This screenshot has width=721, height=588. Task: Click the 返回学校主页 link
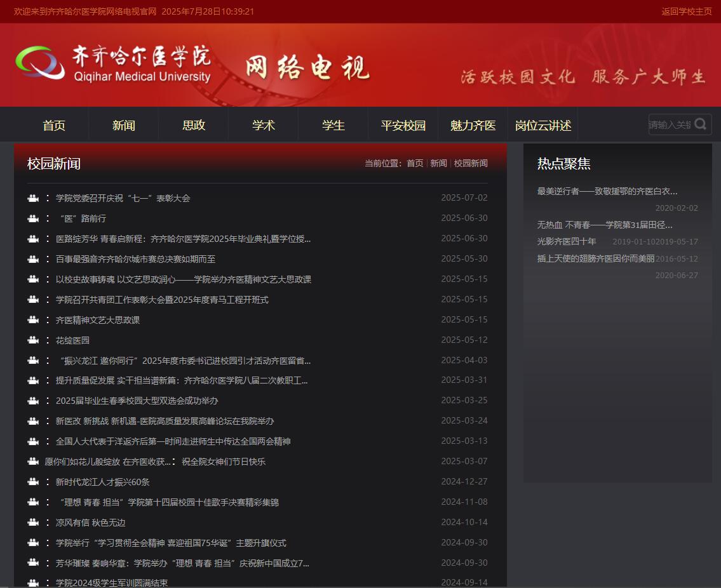tap(687, 11)
